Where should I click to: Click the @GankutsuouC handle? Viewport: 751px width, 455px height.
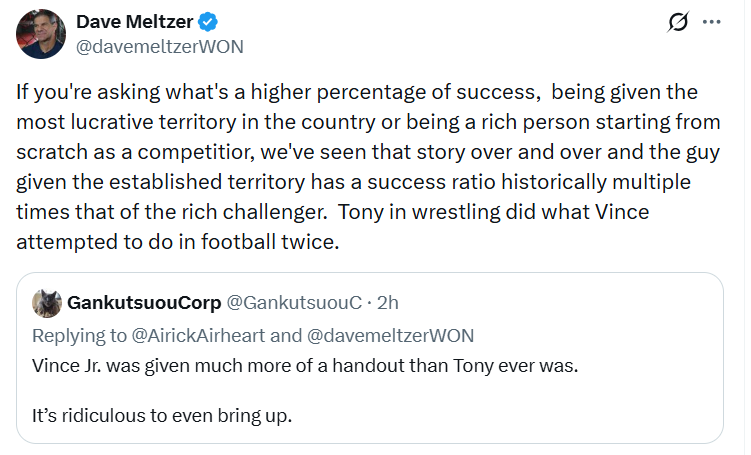tap(281, 302)
